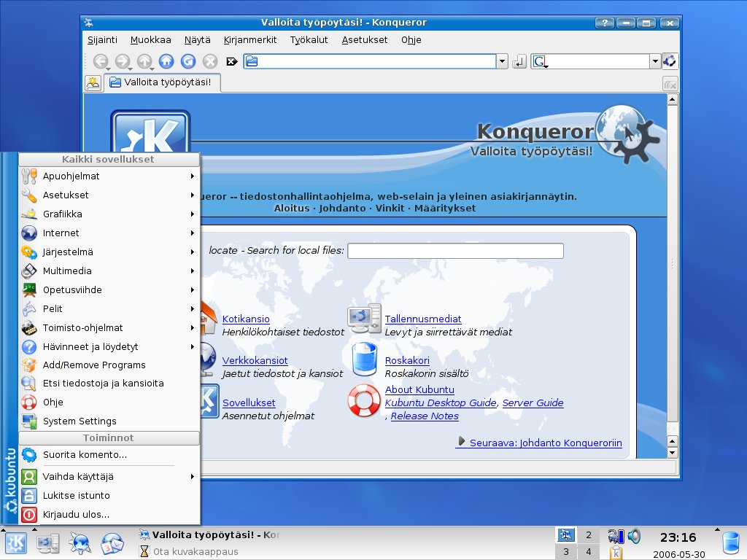Click the Ota kuvakaappaus taskbar entry
This screenshot has height=560, width=747.
209,551
